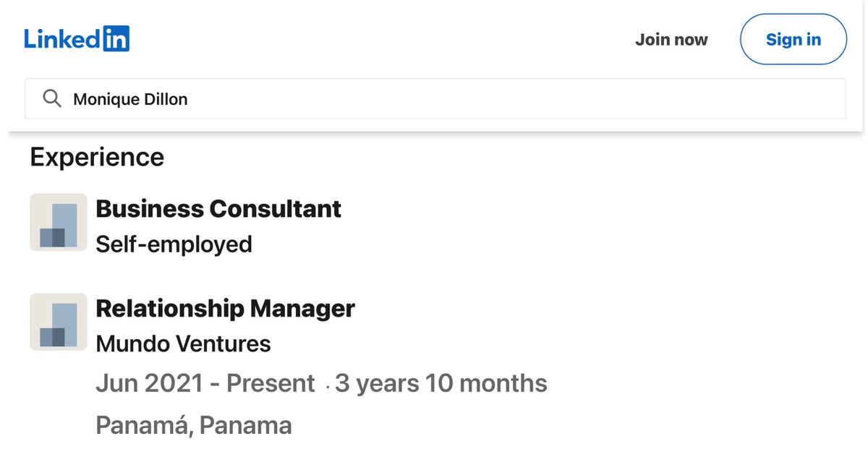The height and width of the screenshot is (452, 868).
Task: Click the dot separator before duration
Action: click(327, 388)
